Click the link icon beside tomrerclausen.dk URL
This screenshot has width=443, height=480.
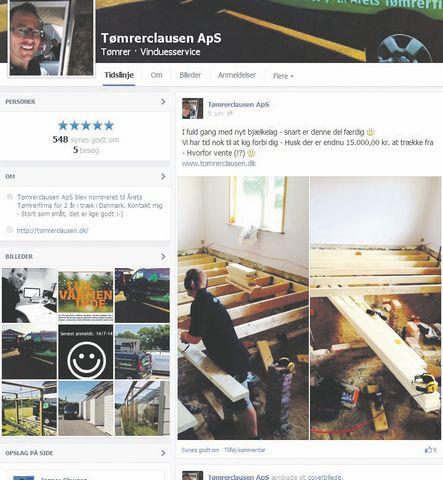click(10, 230)
